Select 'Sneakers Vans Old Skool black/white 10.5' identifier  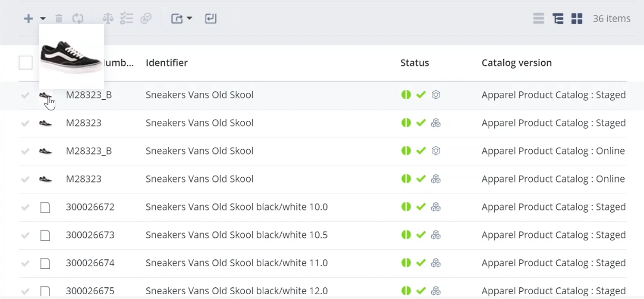pyautogui.click(x=236, y=235)
